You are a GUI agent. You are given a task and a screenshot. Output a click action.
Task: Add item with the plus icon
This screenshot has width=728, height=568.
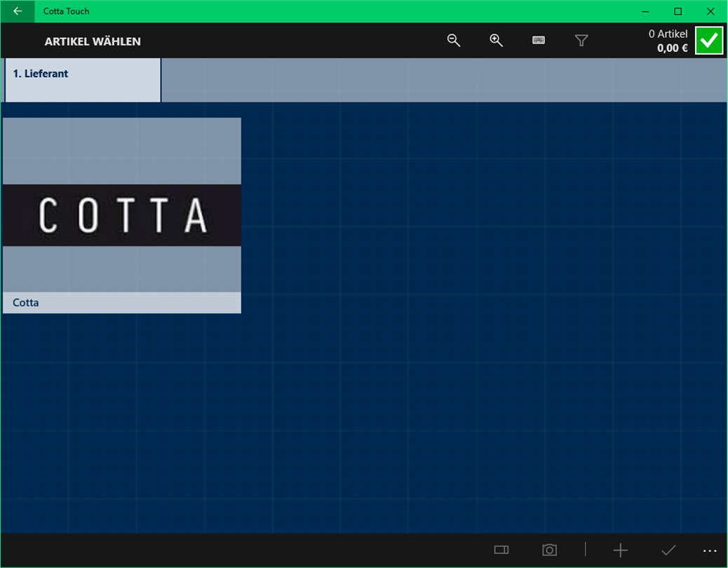pos(620,550)
